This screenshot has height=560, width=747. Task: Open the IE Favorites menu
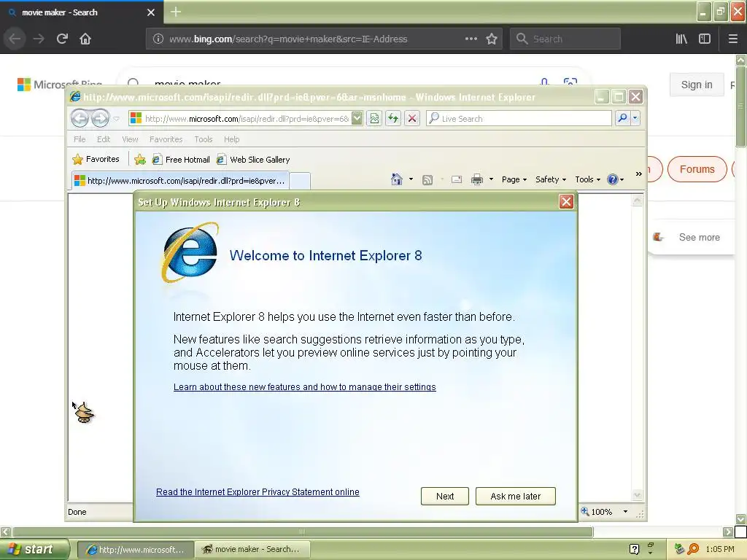click(x=166, y=139)
